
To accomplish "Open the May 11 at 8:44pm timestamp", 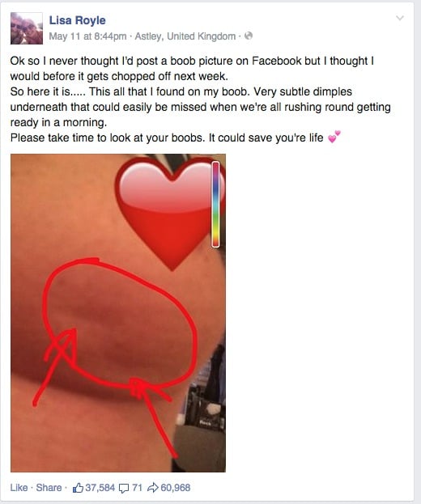I will (87, 36).
